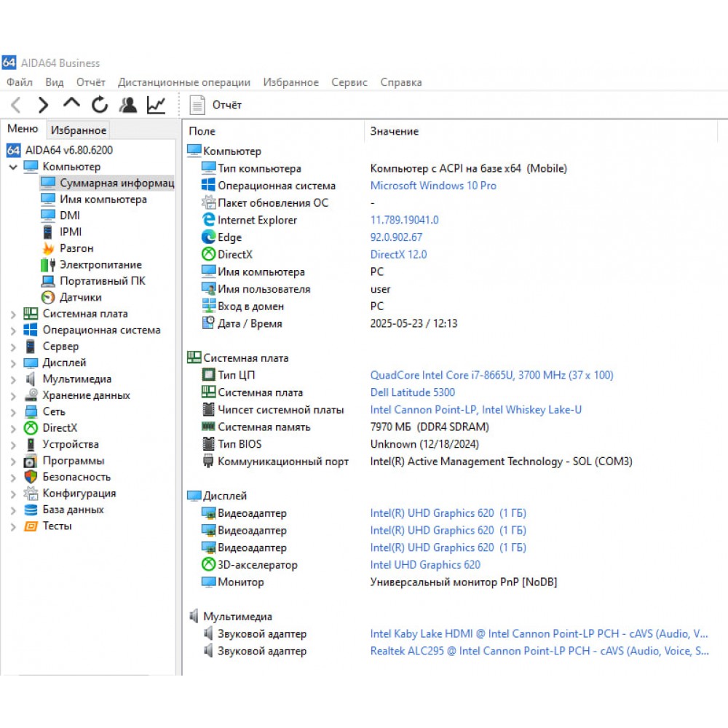Viewport: 728px width, 728px height.
Task: Open the DirectX 12.0 link
Action: point(398,254)
